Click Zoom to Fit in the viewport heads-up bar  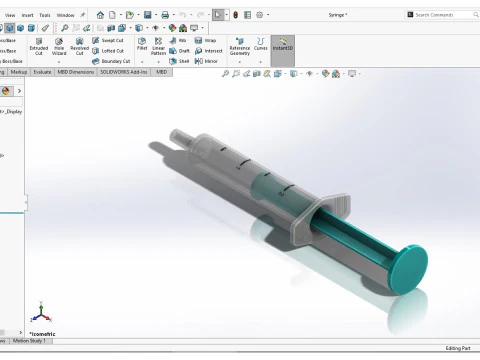(226, 74)
